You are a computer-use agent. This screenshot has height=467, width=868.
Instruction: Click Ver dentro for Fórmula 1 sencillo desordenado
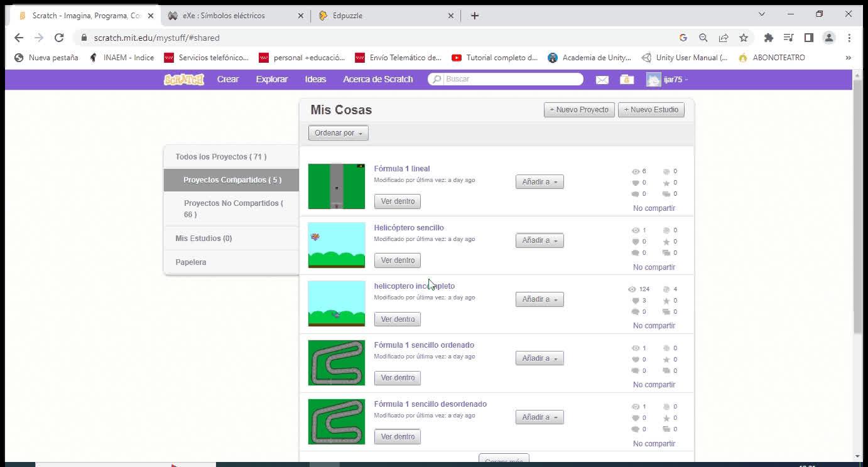(398, 437)
